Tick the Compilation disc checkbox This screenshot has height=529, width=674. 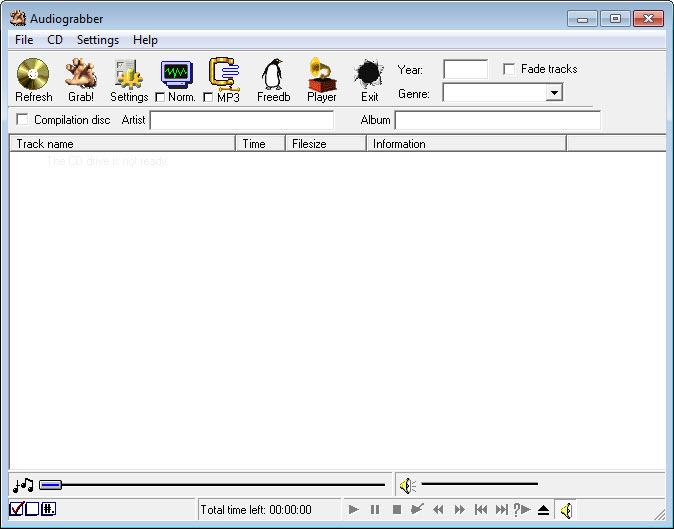coord(22,119)
